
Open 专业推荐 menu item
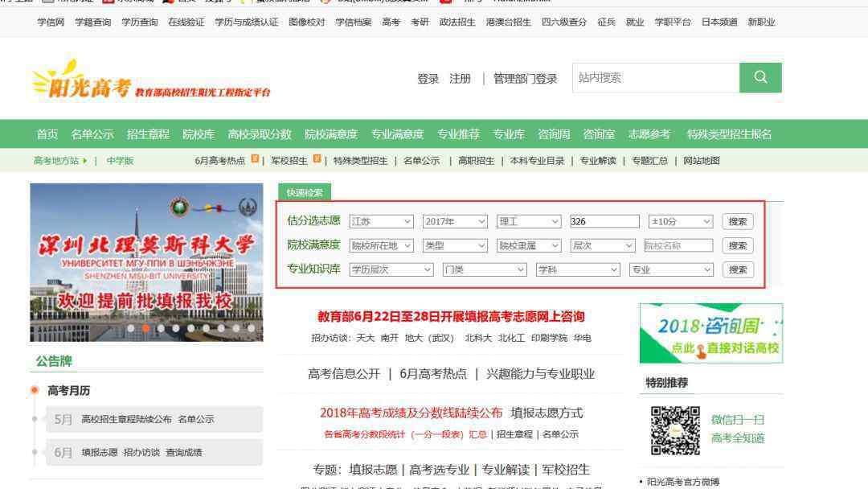click(x=458, y=134)
